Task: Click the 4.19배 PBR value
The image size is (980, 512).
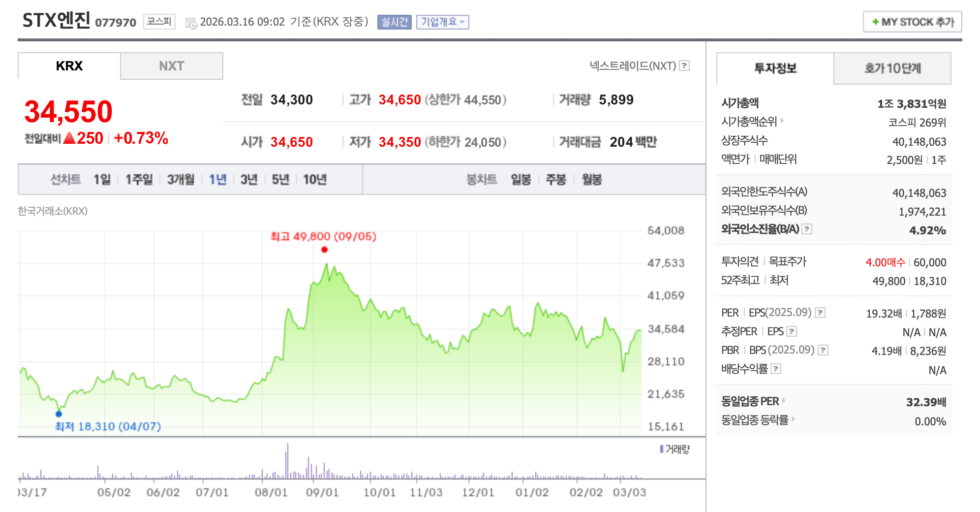Action: click(887, 351)
